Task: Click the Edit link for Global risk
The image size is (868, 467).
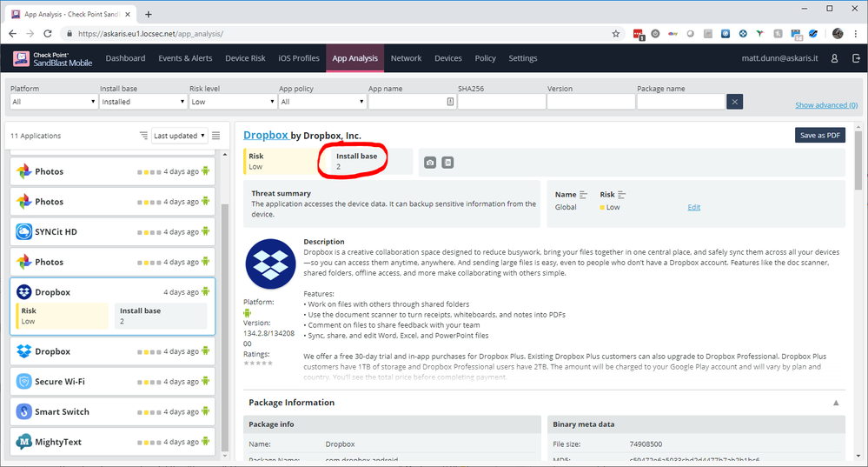Action: [x=693, y=207]
